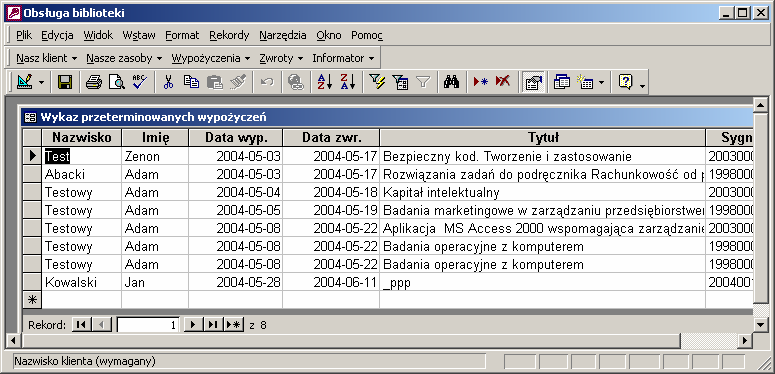
Task: Switch to Design view with the ruler icon
Action: pyautogui.click(x=24, y=82)
